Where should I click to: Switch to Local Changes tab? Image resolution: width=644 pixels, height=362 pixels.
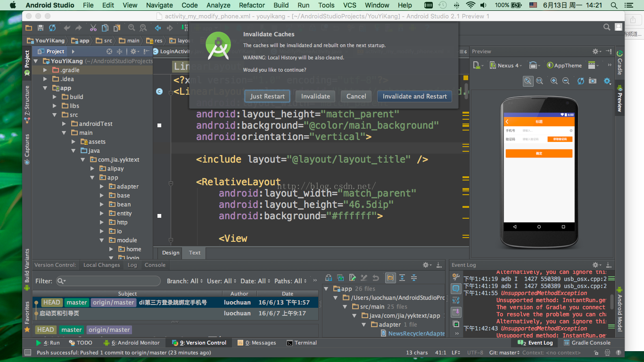point(101,265)
